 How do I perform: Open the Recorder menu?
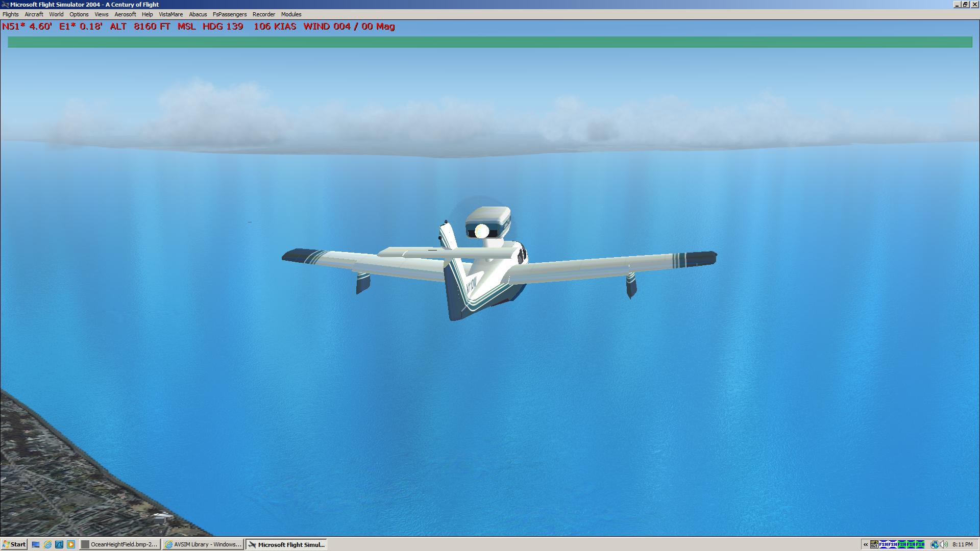pos(263,14)
